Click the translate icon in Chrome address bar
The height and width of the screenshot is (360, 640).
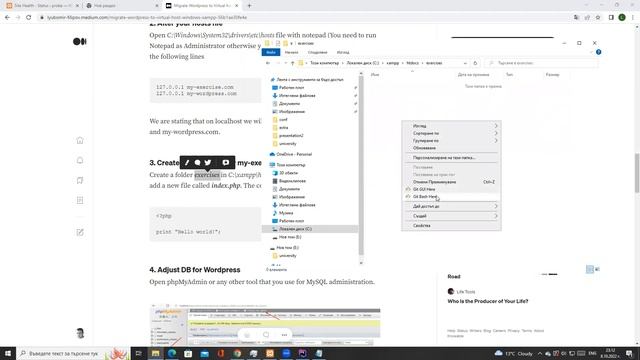coord(576,18)
